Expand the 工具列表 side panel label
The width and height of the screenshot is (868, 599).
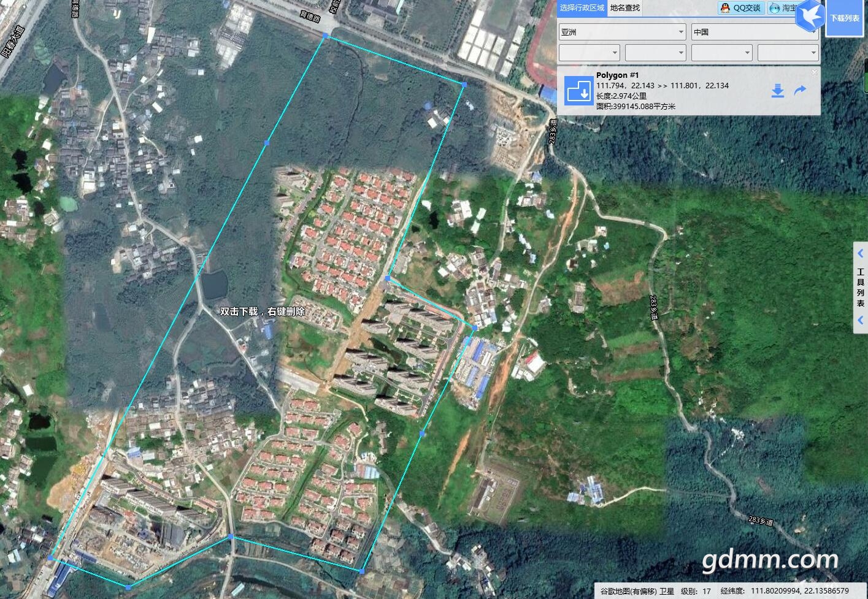(x=861, y=287)
